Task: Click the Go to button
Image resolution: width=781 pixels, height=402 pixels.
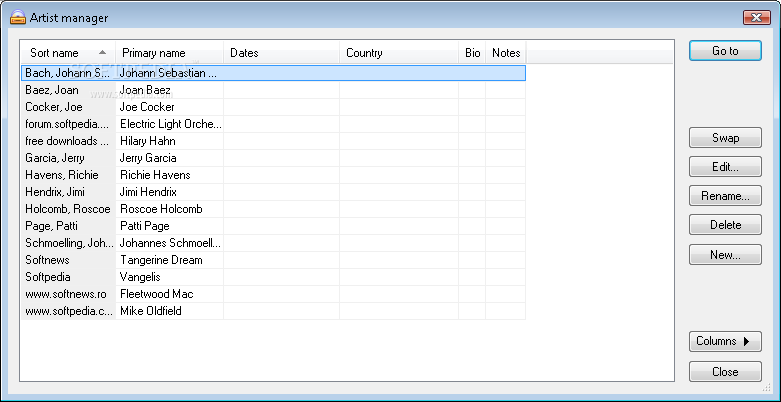Action: click(725, 51)
